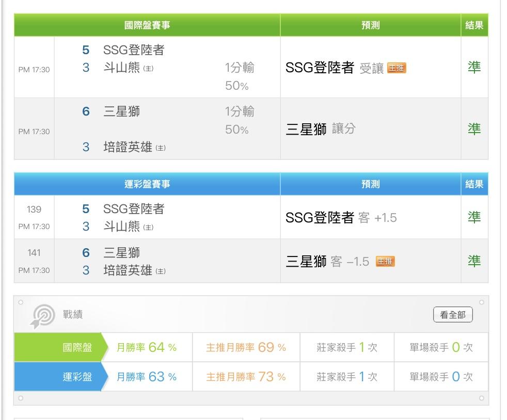Click 培證英雄 in the 國際盤 match row
The width and height of the screenshot is (507, 420).
pyautogui.click(x=128, y=147)
